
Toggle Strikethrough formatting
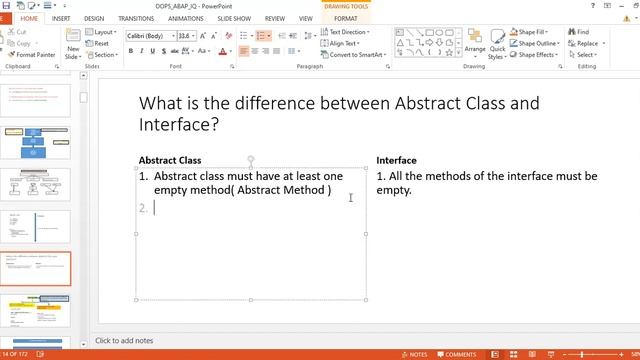174,51
